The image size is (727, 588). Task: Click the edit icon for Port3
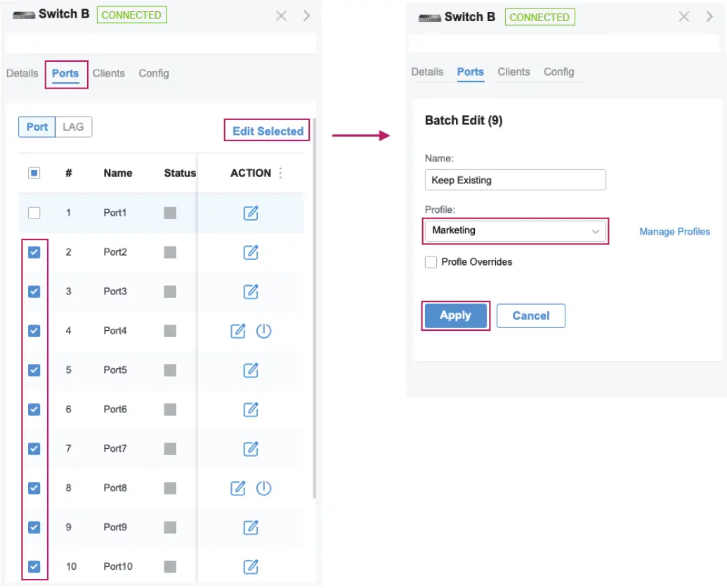[x=251, y=292]
